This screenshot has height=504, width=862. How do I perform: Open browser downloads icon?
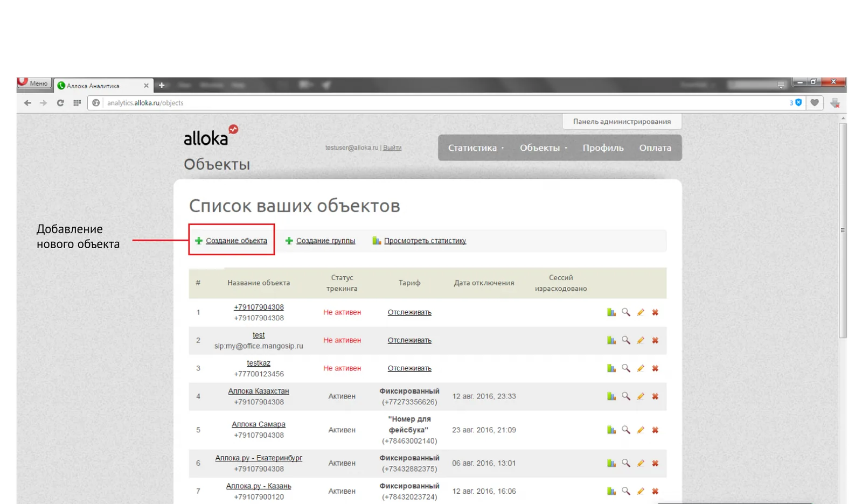835,103
